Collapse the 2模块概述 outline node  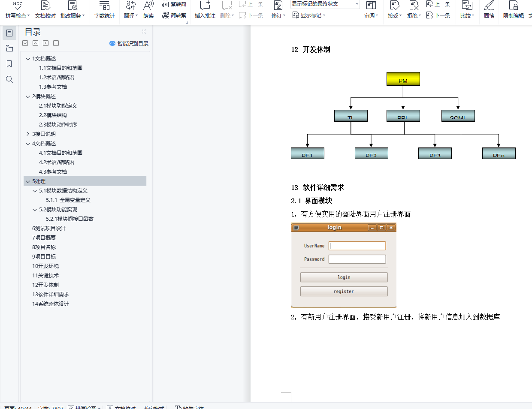[x=28, y=96]
